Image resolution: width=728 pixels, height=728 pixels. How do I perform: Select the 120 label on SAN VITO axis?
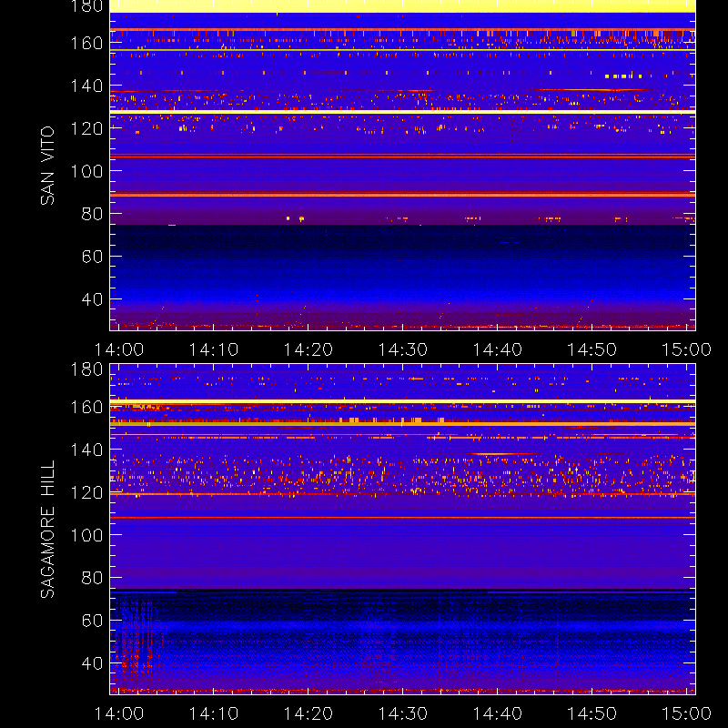point(86,128)
